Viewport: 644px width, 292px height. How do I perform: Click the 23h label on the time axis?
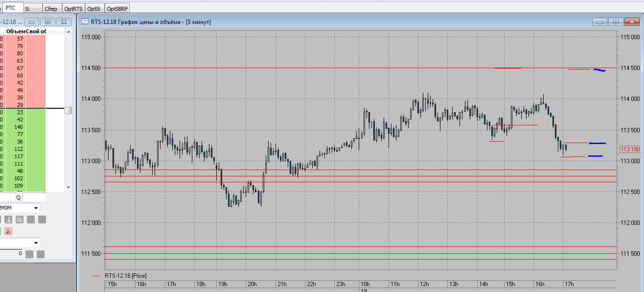[x=341, y=284]
